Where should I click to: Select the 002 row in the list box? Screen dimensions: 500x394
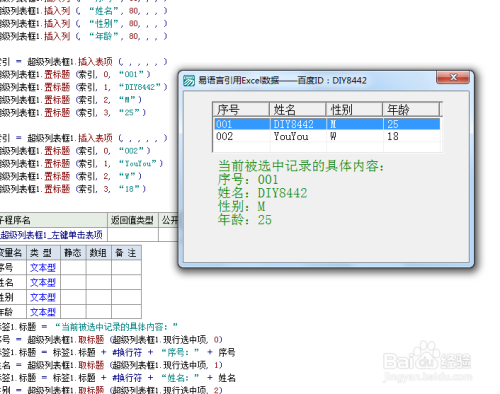coord(327,136)
